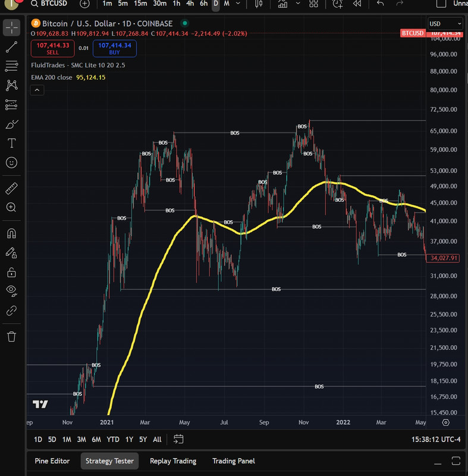Switch to the 4h timeframe
The image size is (468, 476).
[x=190, y=4]
